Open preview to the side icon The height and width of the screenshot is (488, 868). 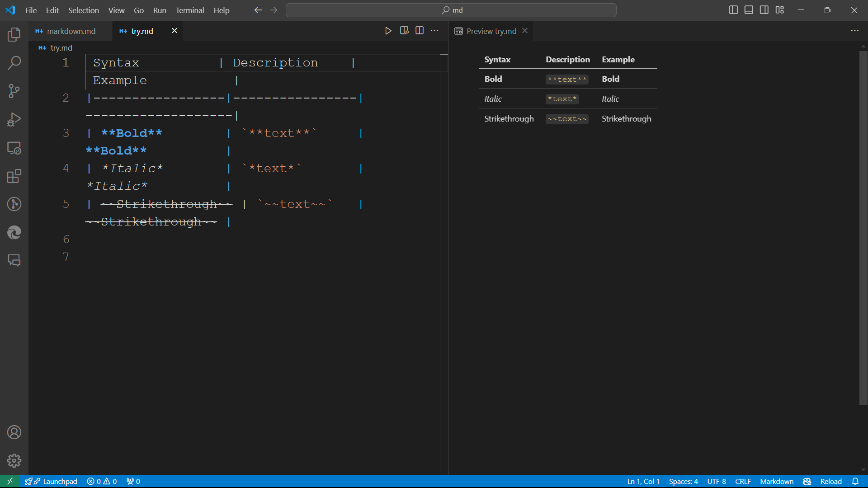[404, 31]
